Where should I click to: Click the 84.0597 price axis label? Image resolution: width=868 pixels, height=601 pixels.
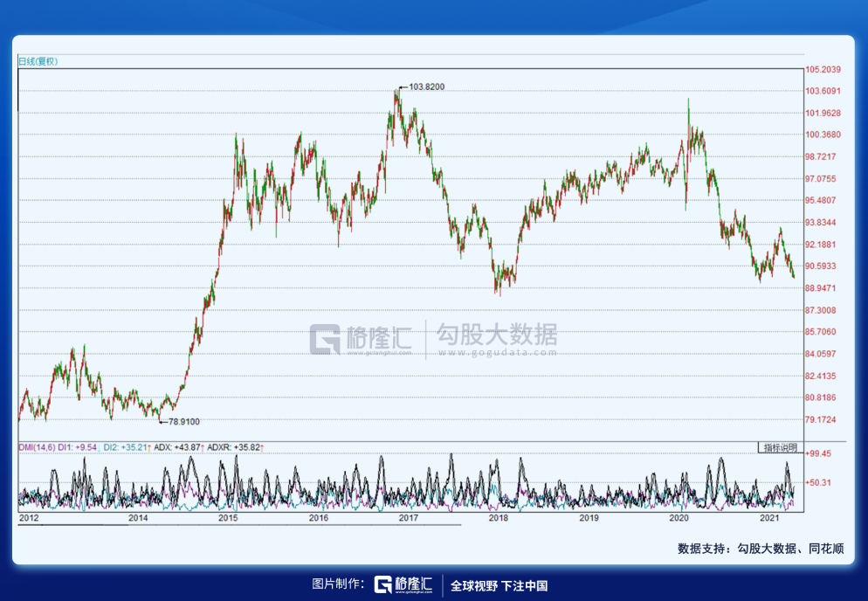pyautogui.click(x=820, y=354)
